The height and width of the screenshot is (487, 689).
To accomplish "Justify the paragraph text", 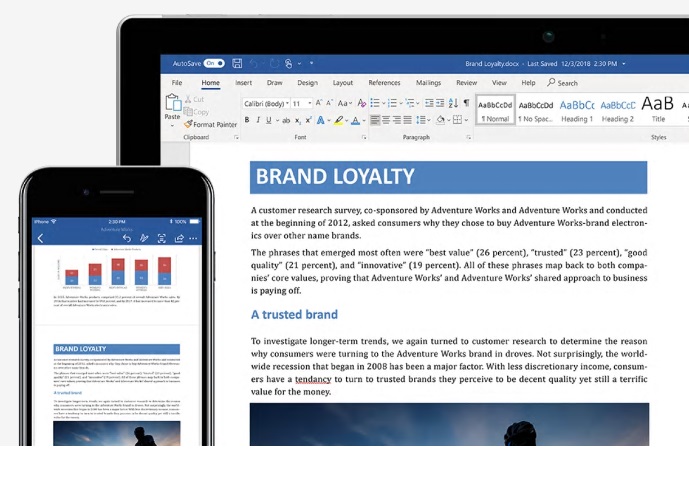I will pyautogui.click(x=408, y=120).
